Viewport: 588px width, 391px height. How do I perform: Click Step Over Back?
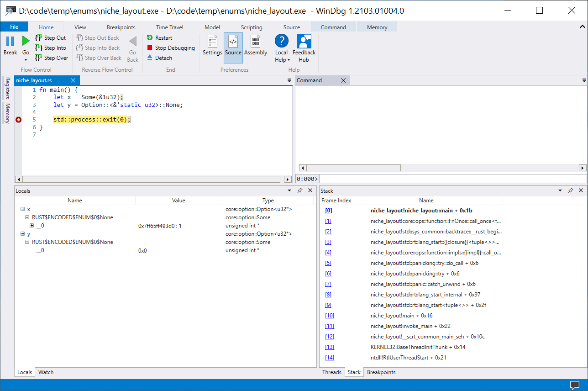point(99,58)
